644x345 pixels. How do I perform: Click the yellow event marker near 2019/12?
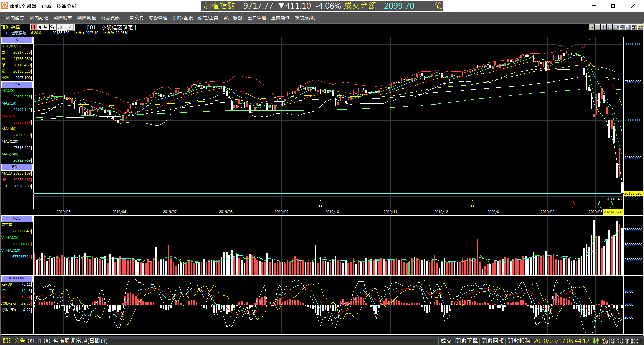click(x=472, y=204)
